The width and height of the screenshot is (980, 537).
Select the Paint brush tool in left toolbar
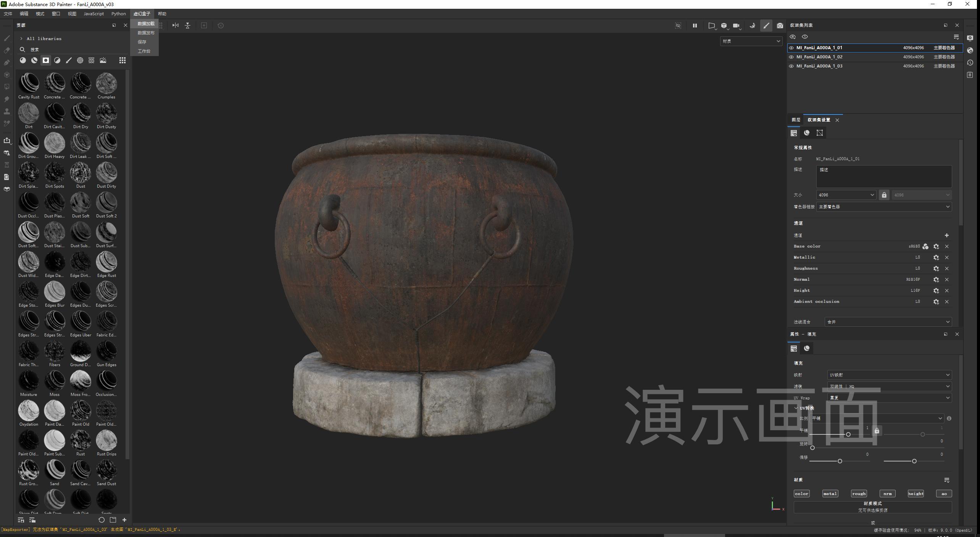(7, 38)
